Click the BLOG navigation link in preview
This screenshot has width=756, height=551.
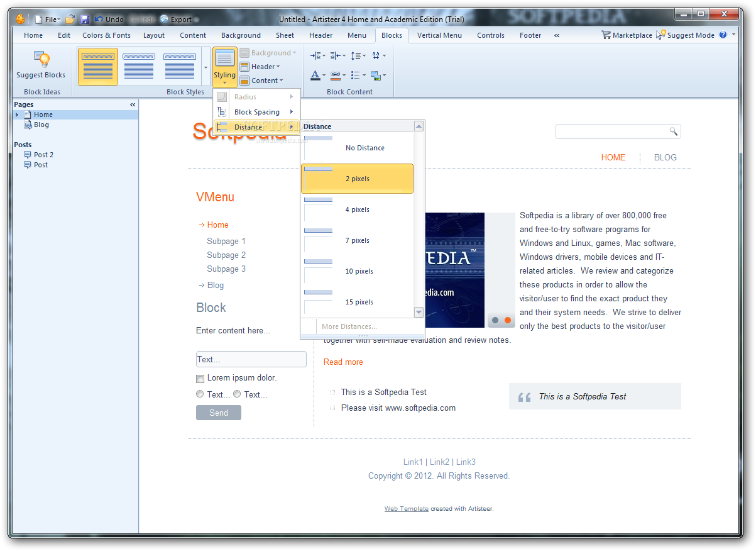pos(666,157)
